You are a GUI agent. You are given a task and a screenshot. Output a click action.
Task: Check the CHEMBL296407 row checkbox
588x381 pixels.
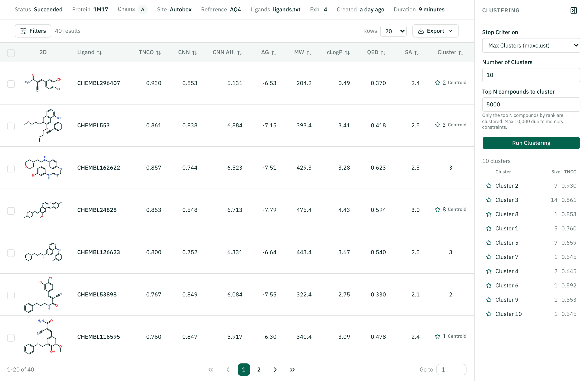pos(11,84)
